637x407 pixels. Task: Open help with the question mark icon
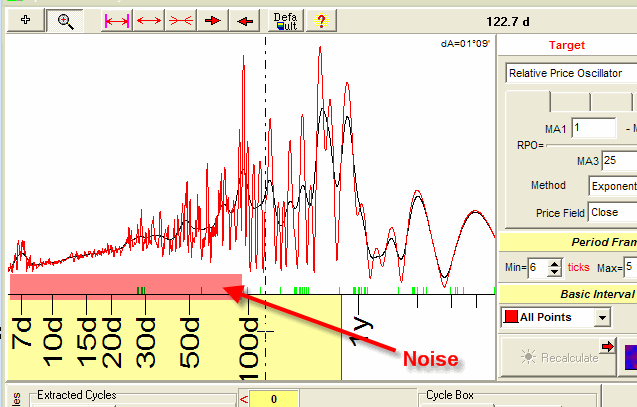[320, 20]
